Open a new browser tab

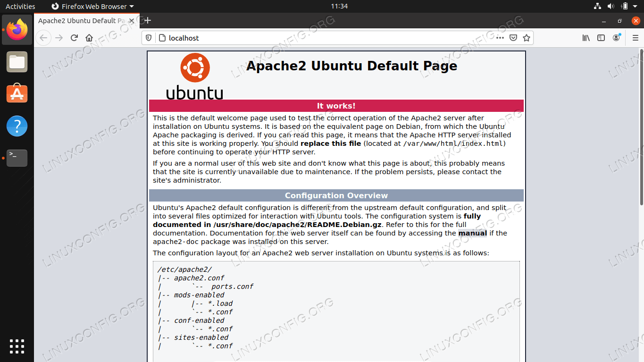(148, 20)
